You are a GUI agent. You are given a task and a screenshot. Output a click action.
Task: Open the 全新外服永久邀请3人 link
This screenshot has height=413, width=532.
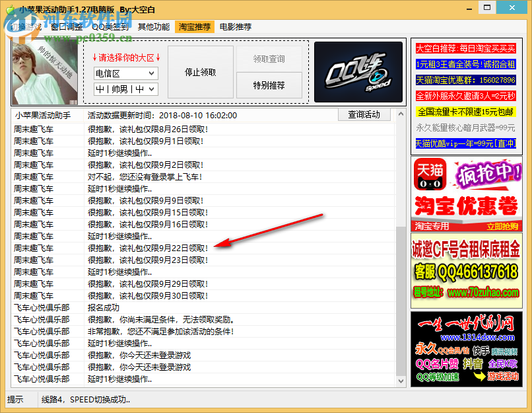coord(466,96)
